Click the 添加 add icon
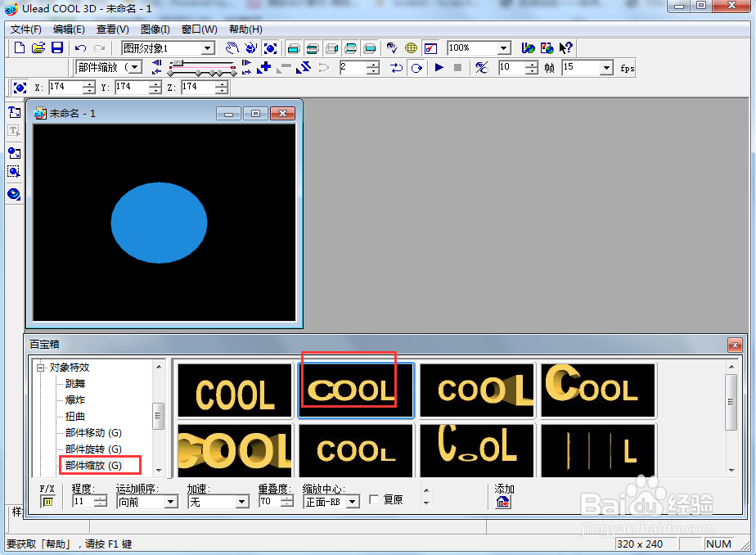This screenshot has height=555, width=756. point(503,502)
